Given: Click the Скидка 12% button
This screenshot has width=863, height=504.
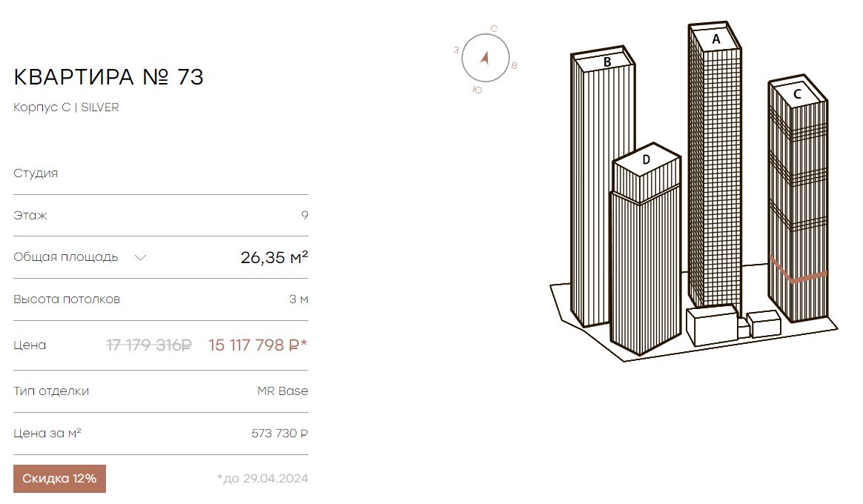Looking at the screenshot, I should [x=59, y=479].
